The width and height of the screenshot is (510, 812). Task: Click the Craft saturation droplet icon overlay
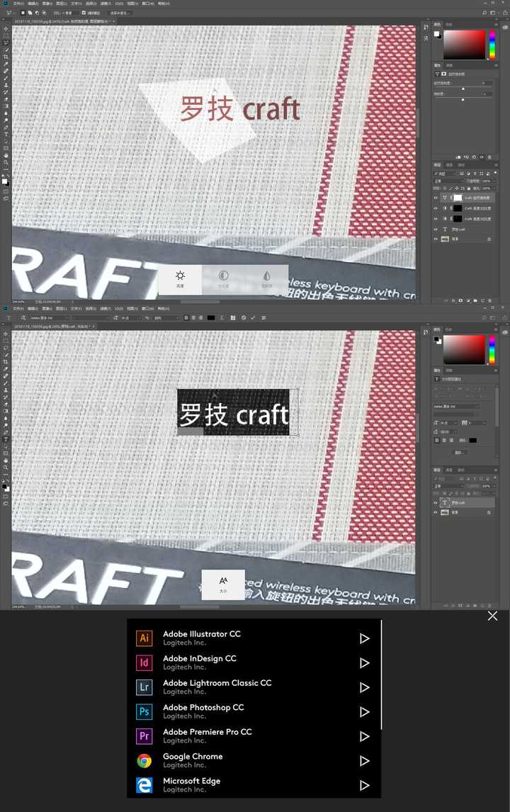click(266, 276)
